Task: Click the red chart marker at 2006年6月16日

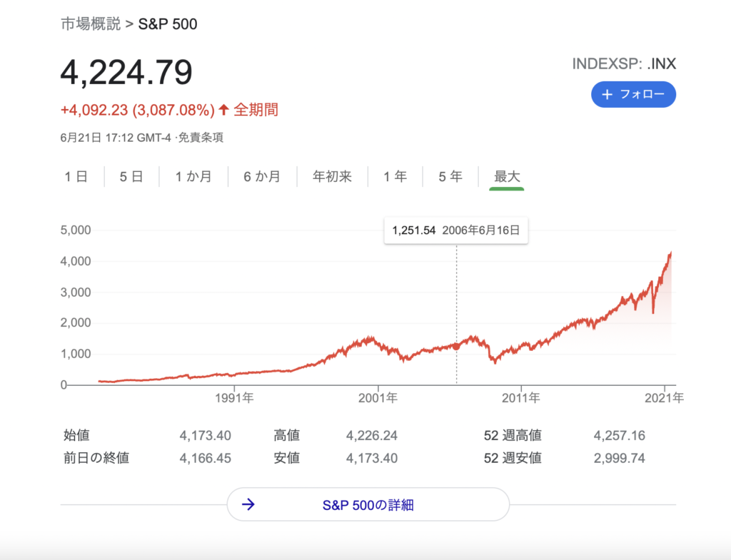Action: click(x=456, y=346)
